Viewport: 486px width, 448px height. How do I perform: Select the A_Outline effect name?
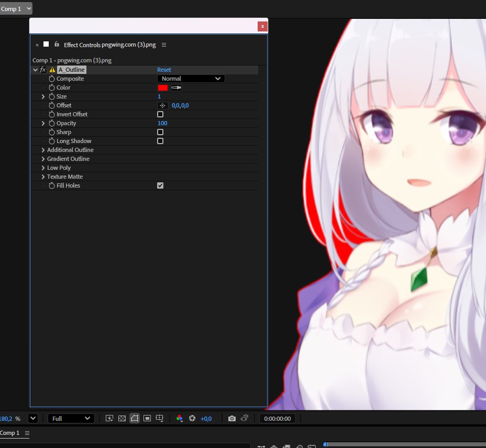pyautogui.click(x=72, y=70)
